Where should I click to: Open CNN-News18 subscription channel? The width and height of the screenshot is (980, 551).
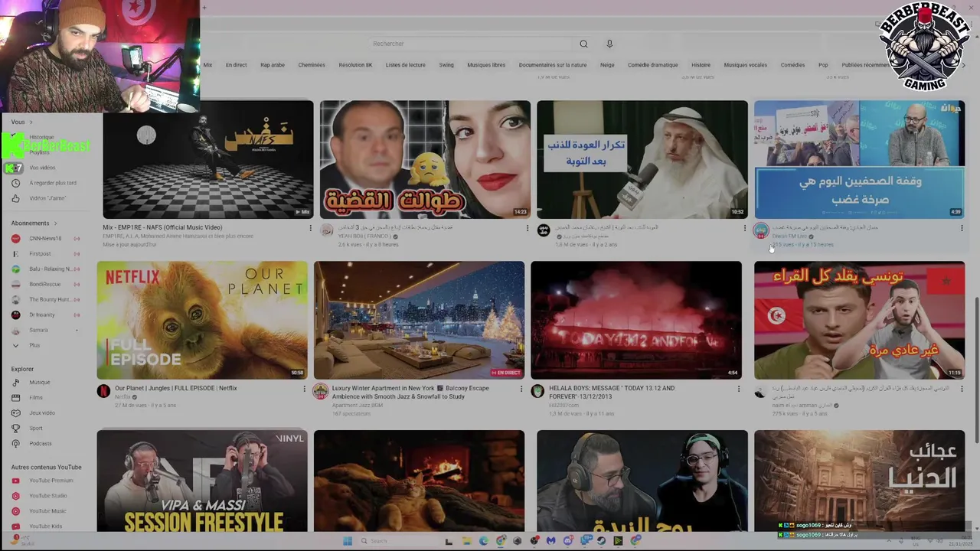[46, 238]
